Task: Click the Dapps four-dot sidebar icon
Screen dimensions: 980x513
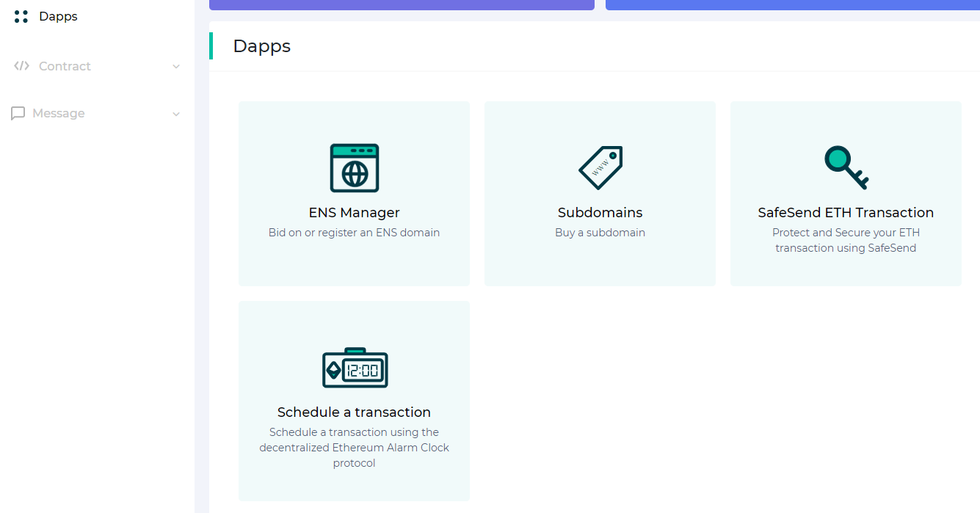Action: click(21, 16)
